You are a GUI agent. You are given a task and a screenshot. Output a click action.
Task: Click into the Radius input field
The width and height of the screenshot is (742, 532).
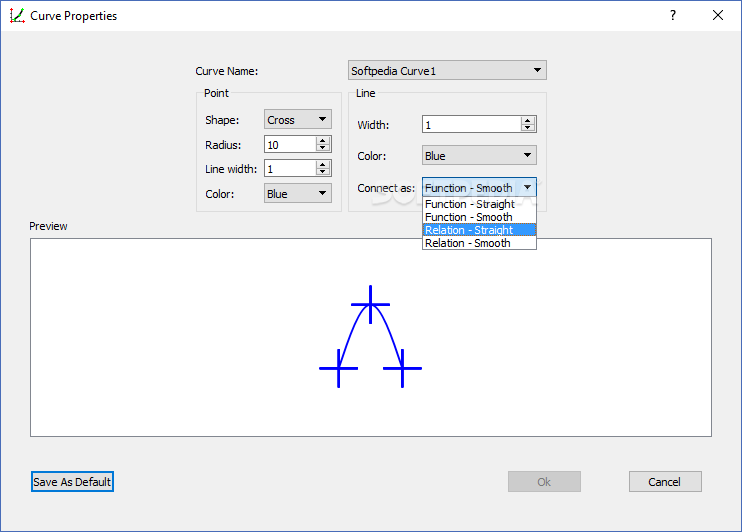point(291,144)
